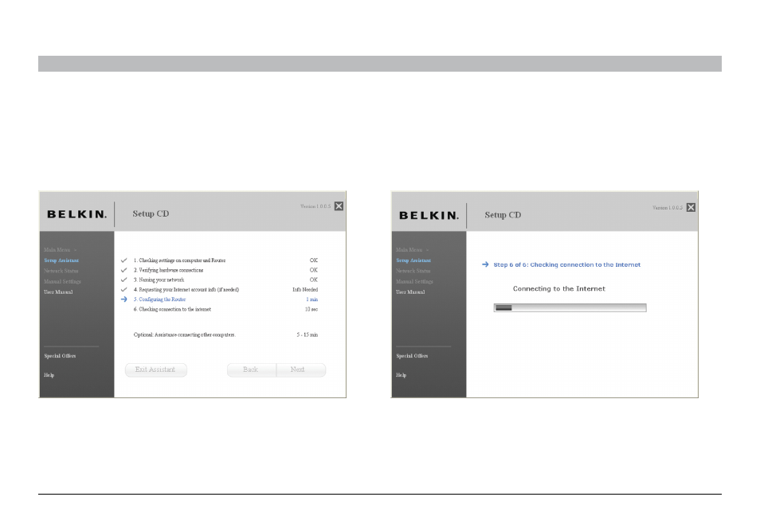Open Special Offers in left window sidebar

pyautogui.click(x=60, y=356)
